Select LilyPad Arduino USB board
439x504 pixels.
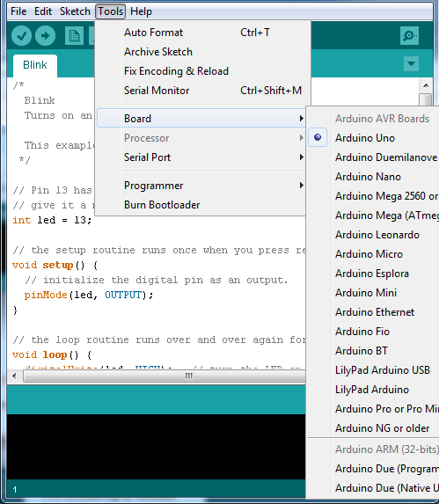[x=373, y=370]
